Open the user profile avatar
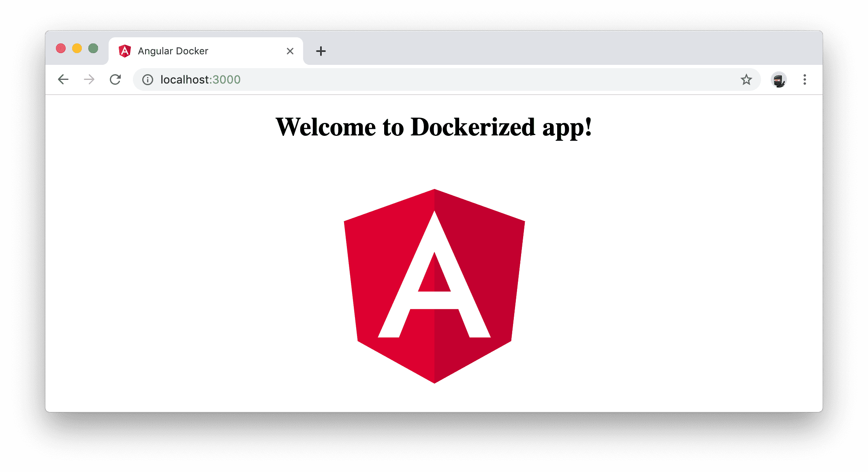This screenshot has height=472, width=868. [x=779, y=80]
